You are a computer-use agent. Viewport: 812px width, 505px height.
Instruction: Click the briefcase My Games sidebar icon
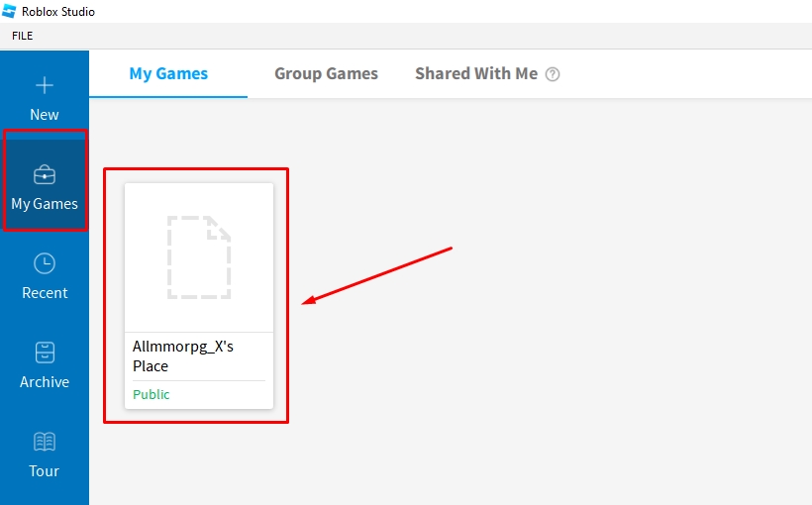(45, 175)
